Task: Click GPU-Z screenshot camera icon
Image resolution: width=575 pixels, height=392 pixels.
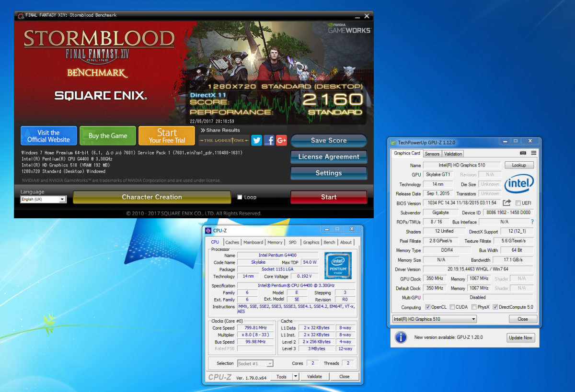Action: click(523, 153)
